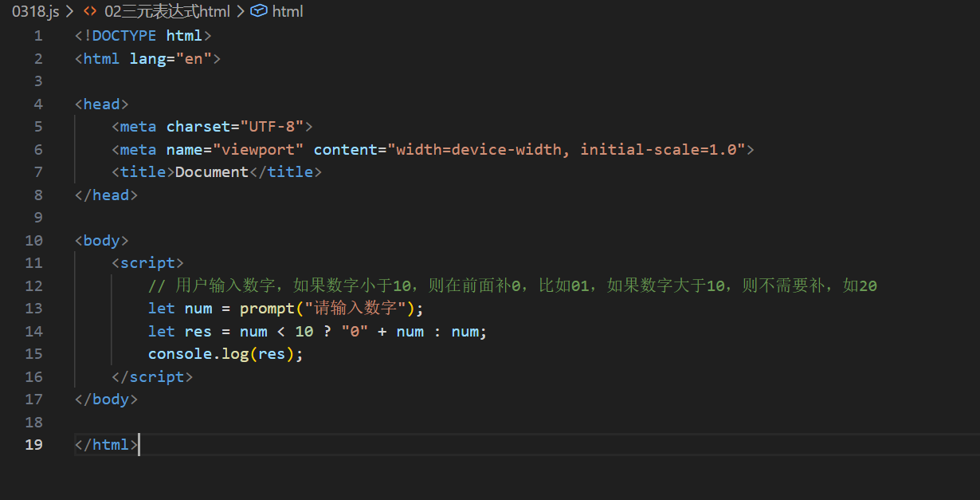Click the HTML file icon in breadcrumb

pyautogui.click(x=91, y=11)
